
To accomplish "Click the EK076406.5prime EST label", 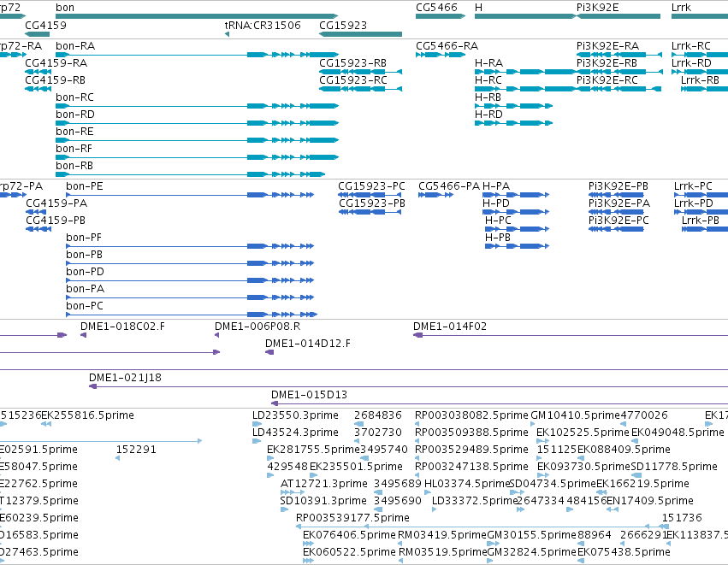I will click(349, 535).
